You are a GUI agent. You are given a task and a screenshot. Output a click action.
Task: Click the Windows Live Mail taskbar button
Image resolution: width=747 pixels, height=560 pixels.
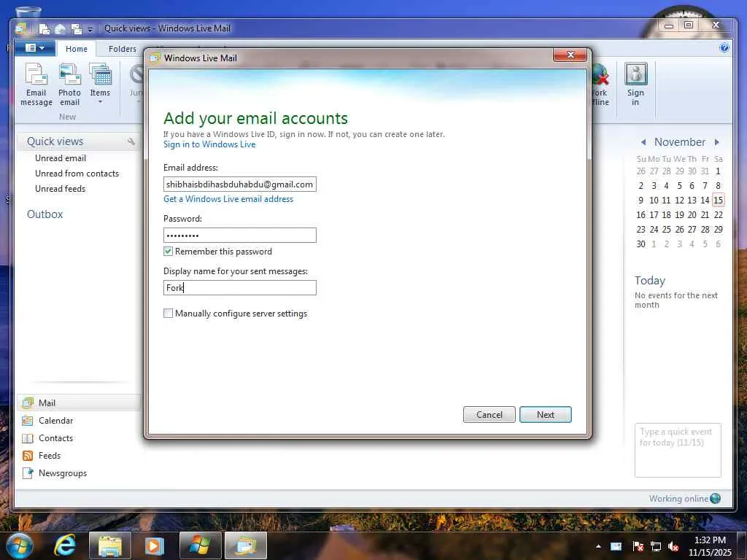click(245, 545)
